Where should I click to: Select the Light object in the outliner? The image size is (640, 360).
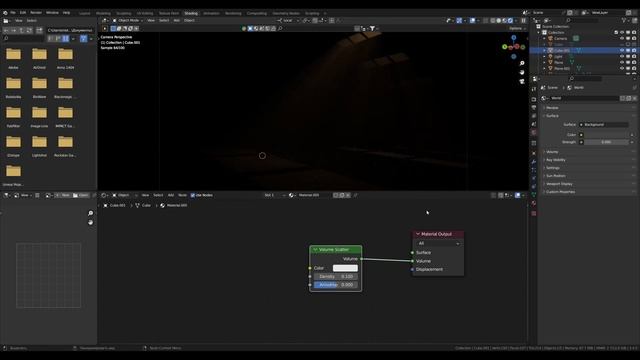point(558,56)
